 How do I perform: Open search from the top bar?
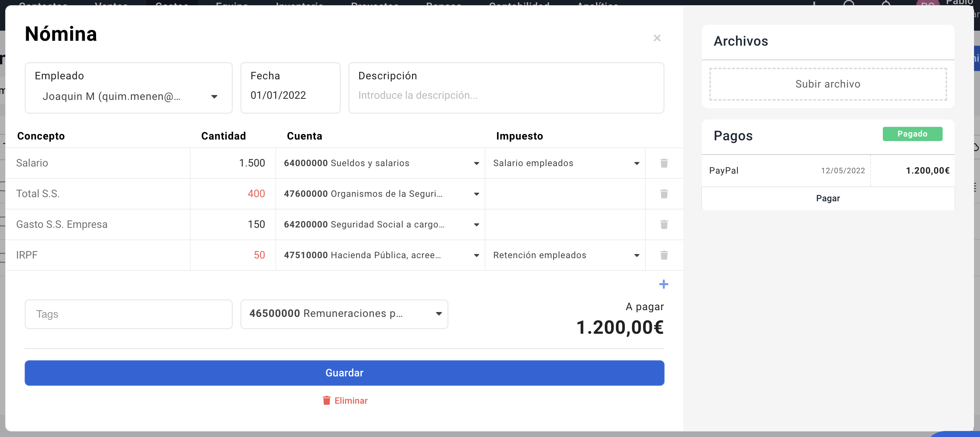pyautogui.click(x=849, y=4)
